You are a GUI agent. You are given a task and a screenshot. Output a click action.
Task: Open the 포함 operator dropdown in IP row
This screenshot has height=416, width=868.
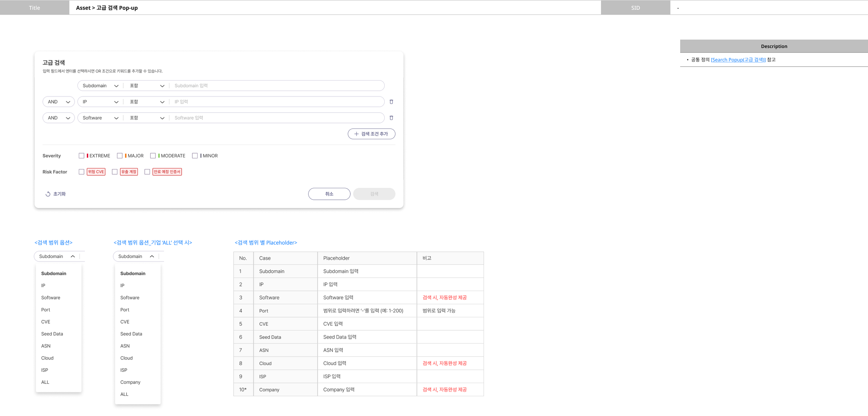tap(147, 102)
